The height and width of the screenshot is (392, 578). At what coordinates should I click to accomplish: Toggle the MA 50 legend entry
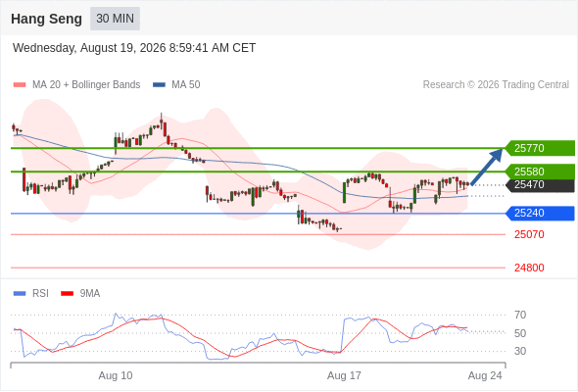tap(176, 85)
